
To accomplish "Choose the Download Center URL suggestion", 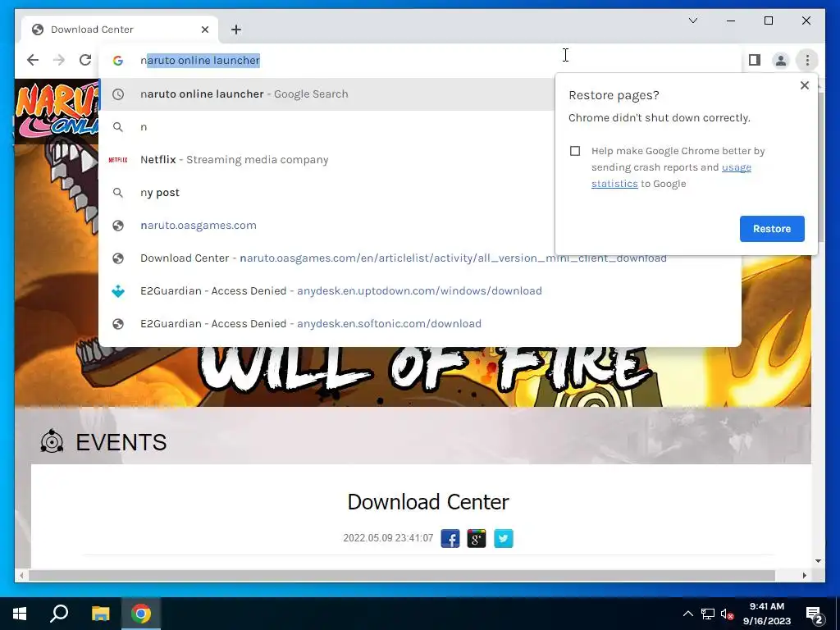I will 420,258.
